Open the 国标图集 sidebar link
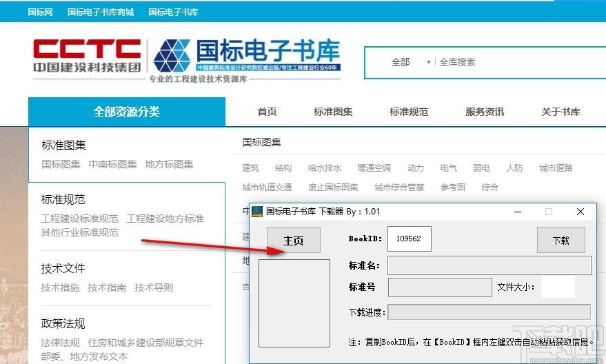This screenshot has width=606, height=364. point(61,164)
